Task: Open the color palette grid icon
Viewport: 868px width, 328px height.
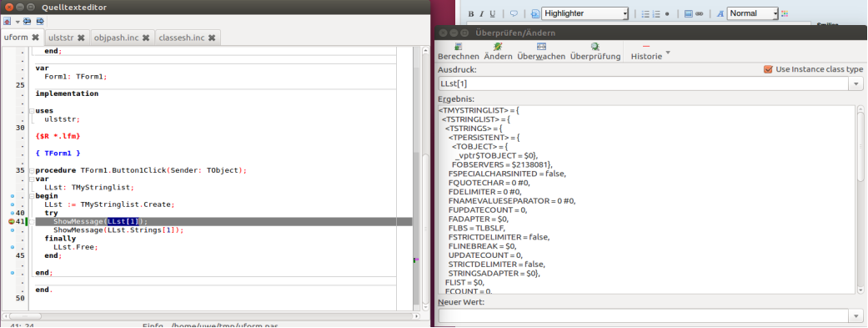Action: pyautogui.click(x=784, y=14)
